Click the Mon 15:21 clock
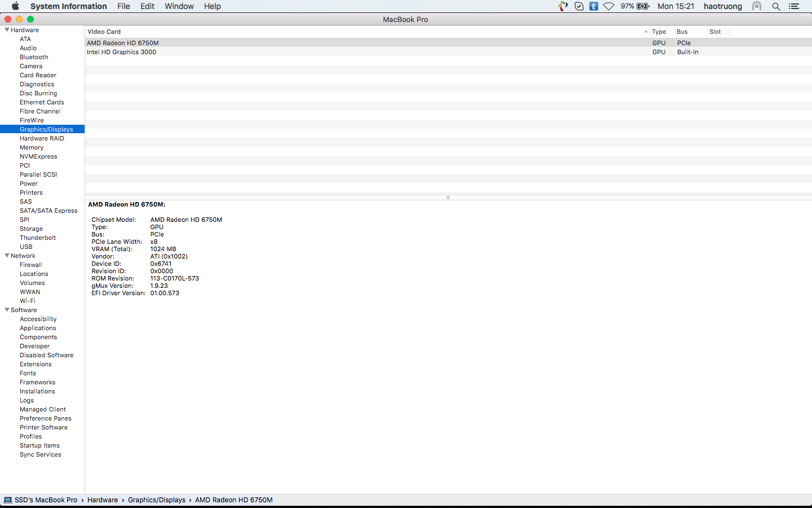 pos(676,6)
